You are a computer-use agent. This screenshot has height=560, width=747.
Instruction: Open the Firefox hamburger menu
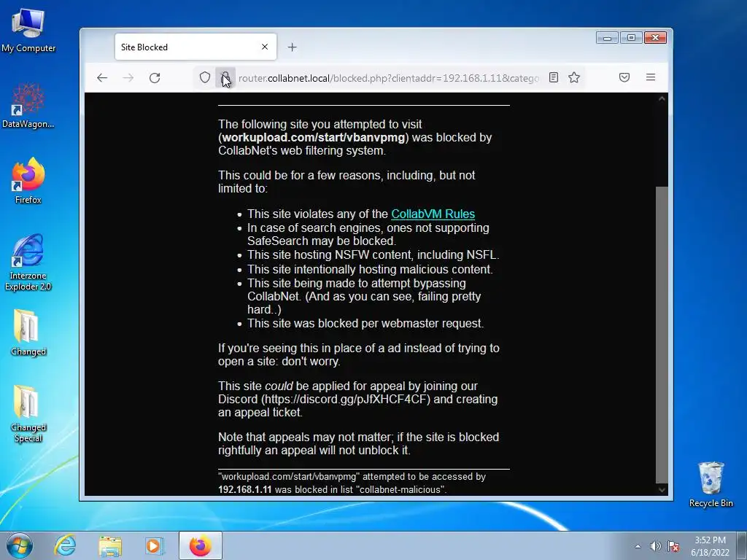click(x=650, y=77)
